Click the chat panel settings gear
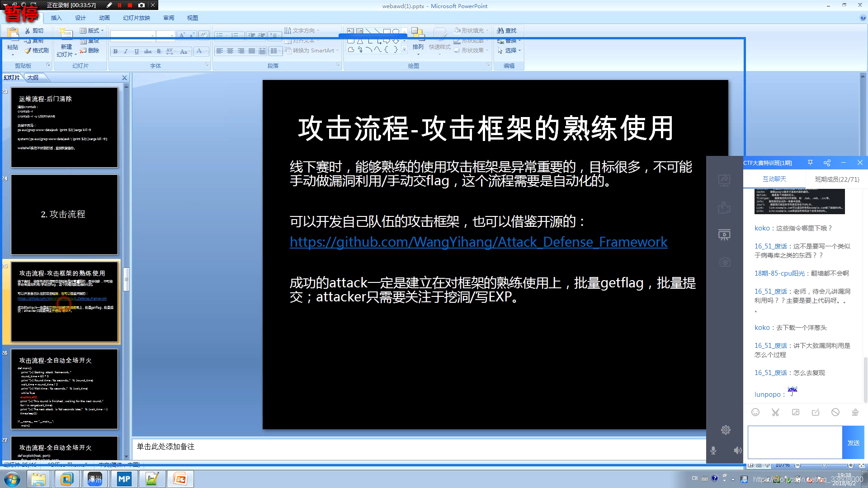 point(726,430)
